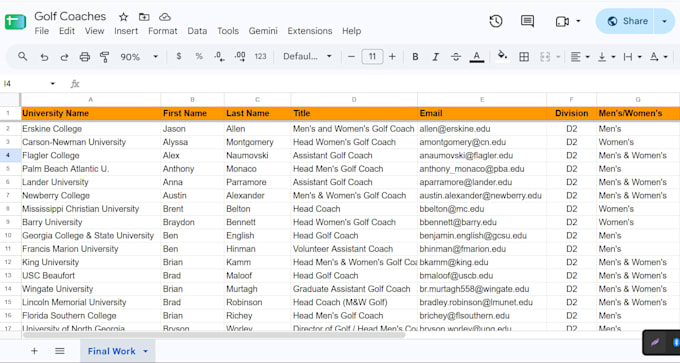Print the spreadsheet
Viewport: 680px width, 363px height.
(x=85, y=57)
